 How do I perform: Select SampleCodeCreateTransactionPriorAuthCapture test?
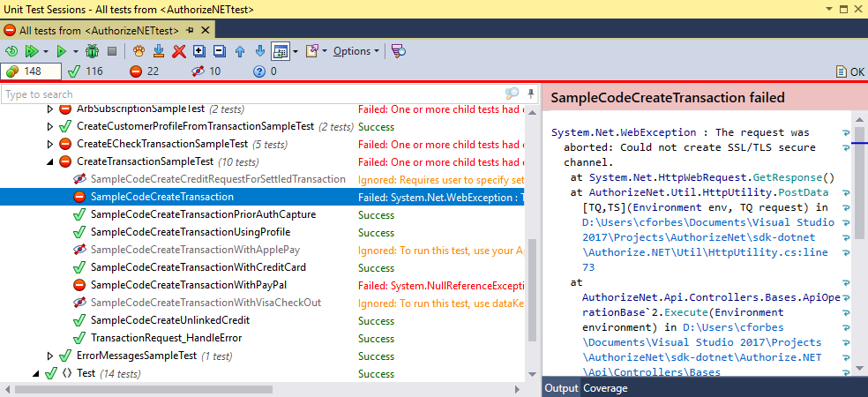coord(203,214)
